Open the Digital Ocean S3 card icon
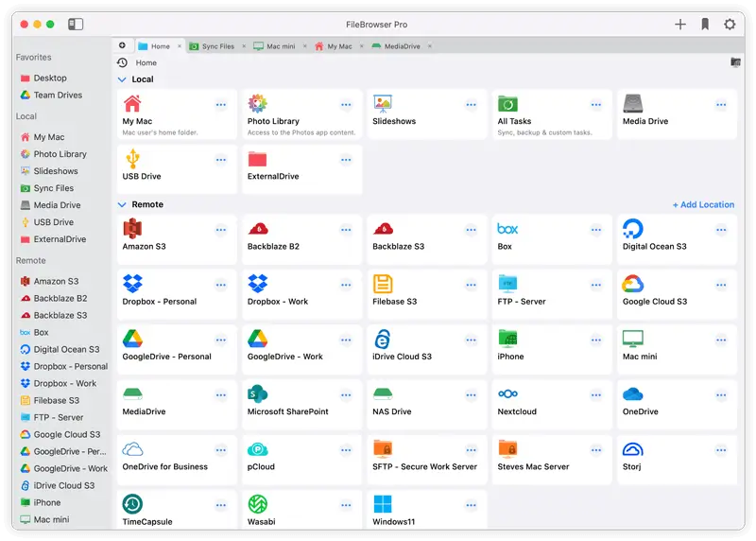Image resolution: width=756 pixels, height=541 pixels. [x=632, y=229]
